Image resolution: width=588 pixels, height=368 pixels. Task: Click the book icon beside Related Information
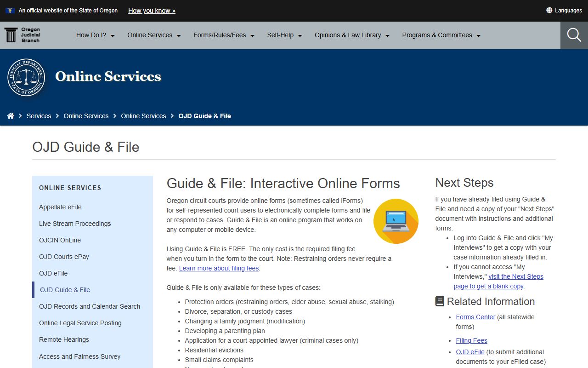click(440, 301)
